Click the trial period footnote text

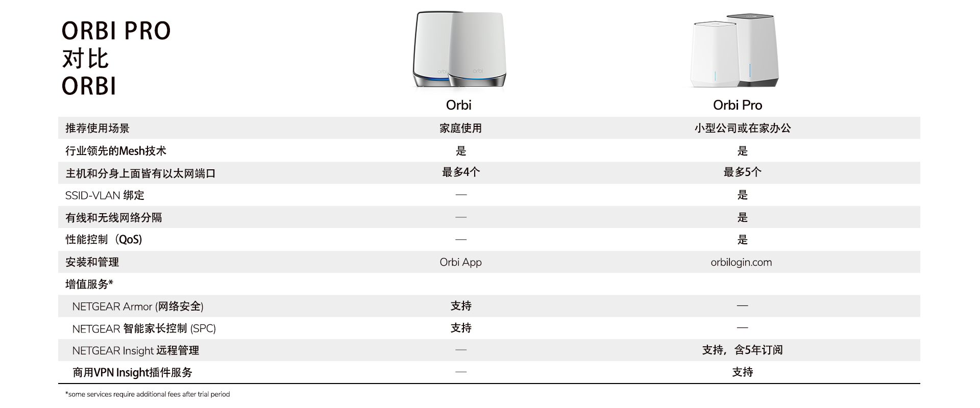pos(148,394)
